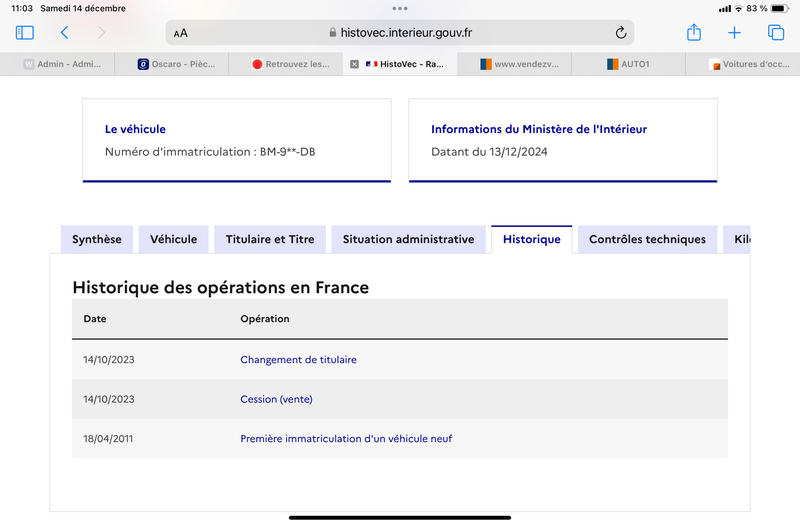Open the Titulaire et Titre tab
Viewport: 800px width, 525px height.
pos(270,239)
